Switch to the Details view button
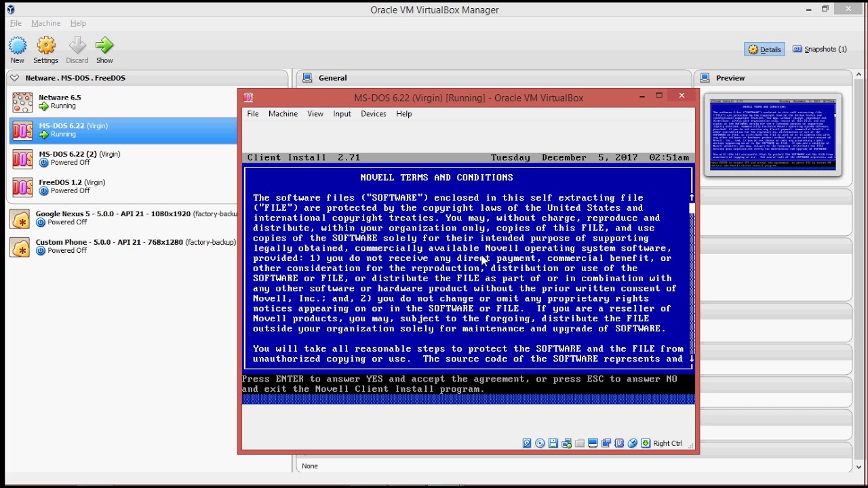Viewport: 868px width, 488px height. point(764,49)
